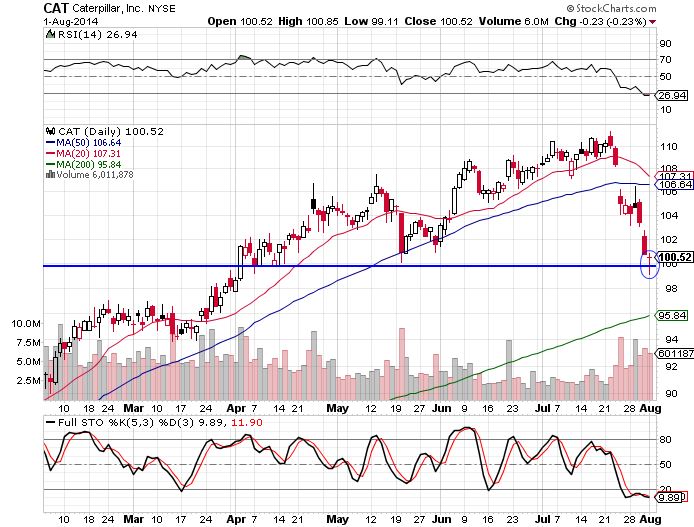Click the High 100.85 value
Screen dimensions: 694x527
[308, 21]
